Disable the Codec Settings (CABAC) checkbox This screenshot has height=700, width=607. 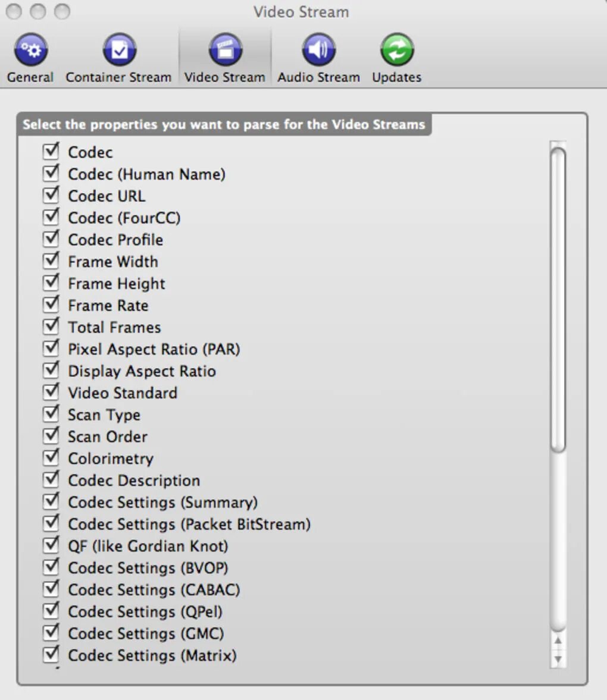pyautogui.click(x=51, y=589)
